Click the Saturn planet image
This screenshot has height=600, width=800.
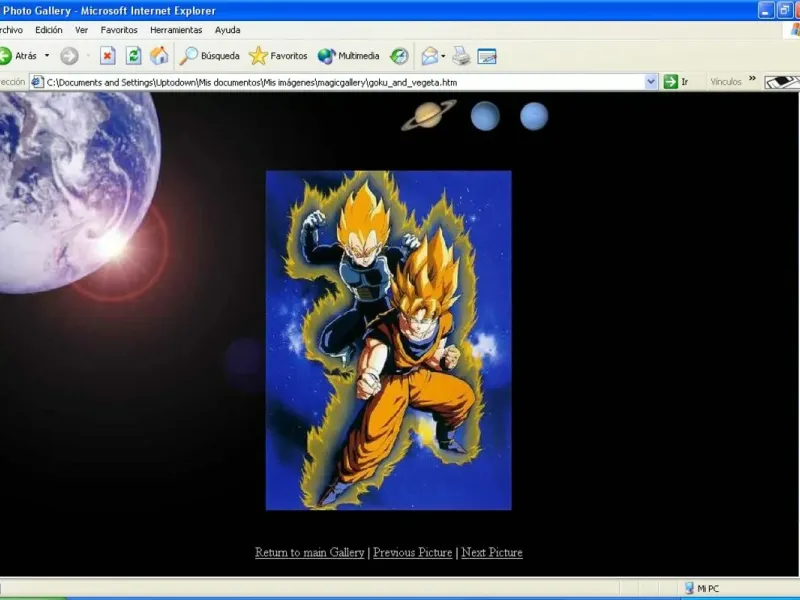point(429,115)
